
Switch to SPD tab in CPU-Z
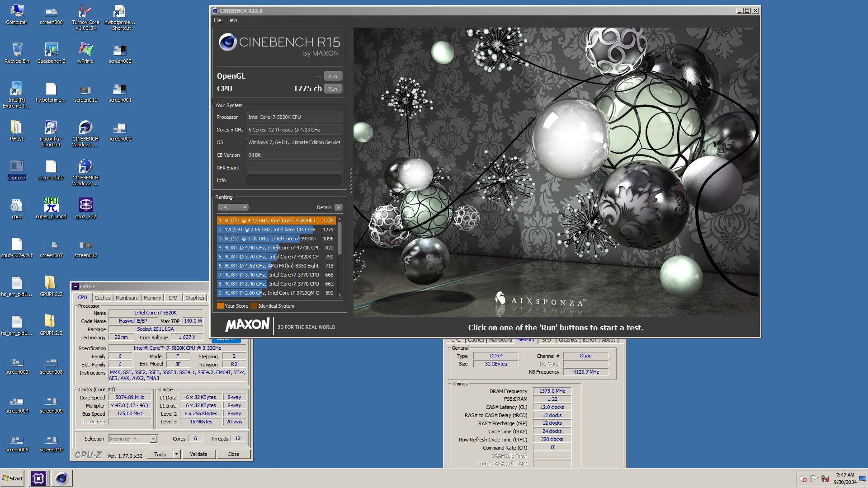(x=173, y=298)
